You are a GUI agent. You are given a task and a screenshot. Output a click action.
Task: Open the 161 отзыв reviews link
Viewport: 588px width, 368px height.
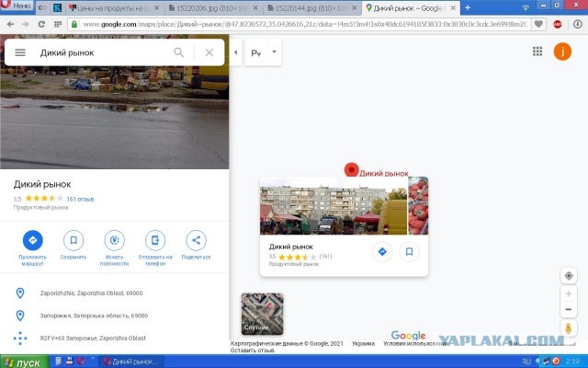click(80, 199)
